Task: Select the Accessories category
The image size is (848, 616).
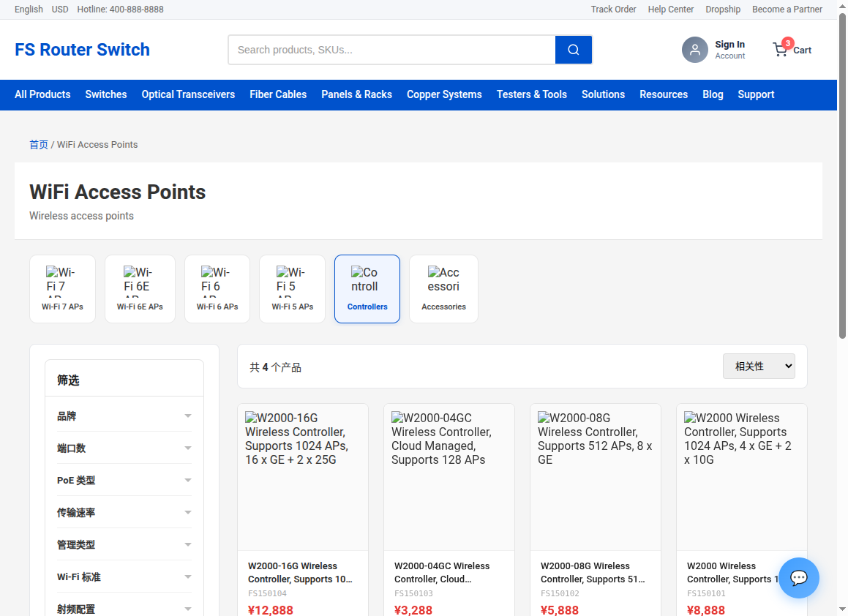Action: (443, 289)
